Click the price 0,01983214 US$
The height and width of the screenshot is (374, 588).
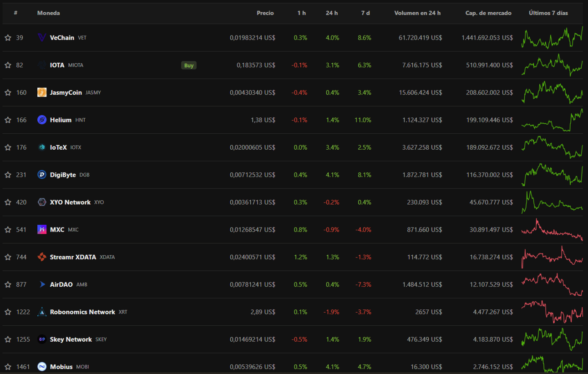click(253, 38)
